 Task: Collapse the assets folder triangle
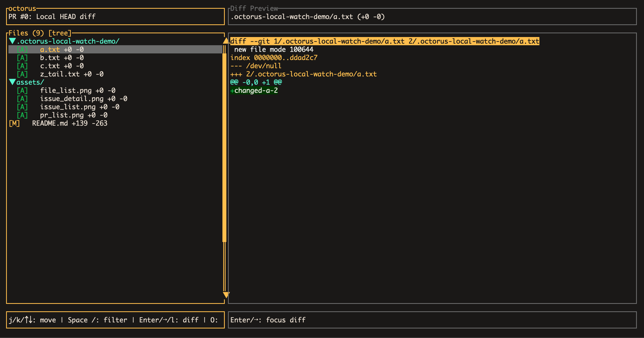coord(12,82)
